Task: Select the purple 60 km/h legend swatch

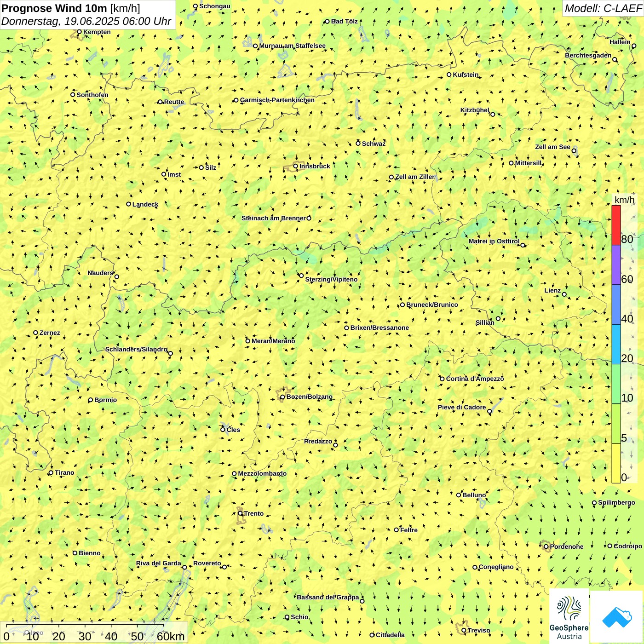Action: coord(616,265)
